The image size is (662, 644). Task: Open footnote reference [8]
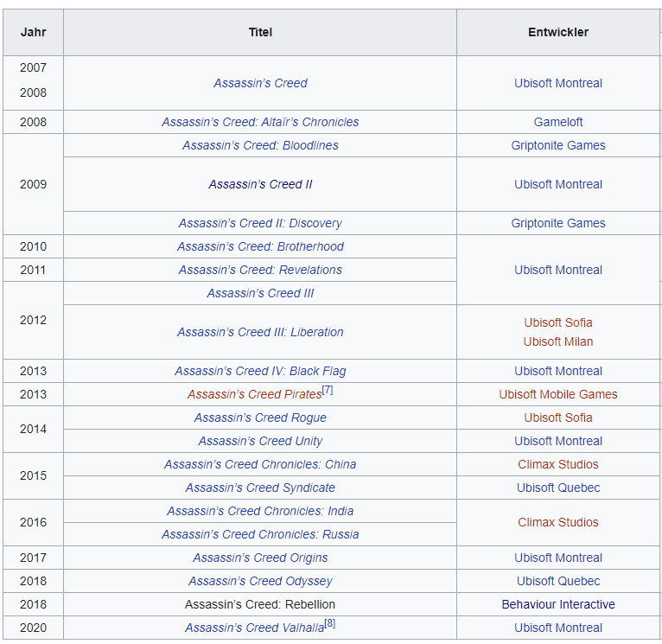330,623
